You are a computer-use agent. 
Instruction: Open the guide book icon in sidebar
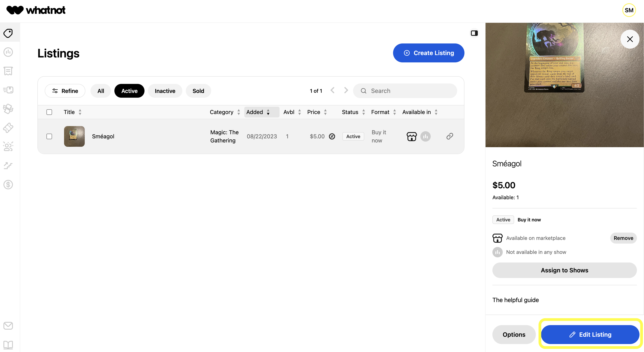pyautogui.click(x=8, y=345)
